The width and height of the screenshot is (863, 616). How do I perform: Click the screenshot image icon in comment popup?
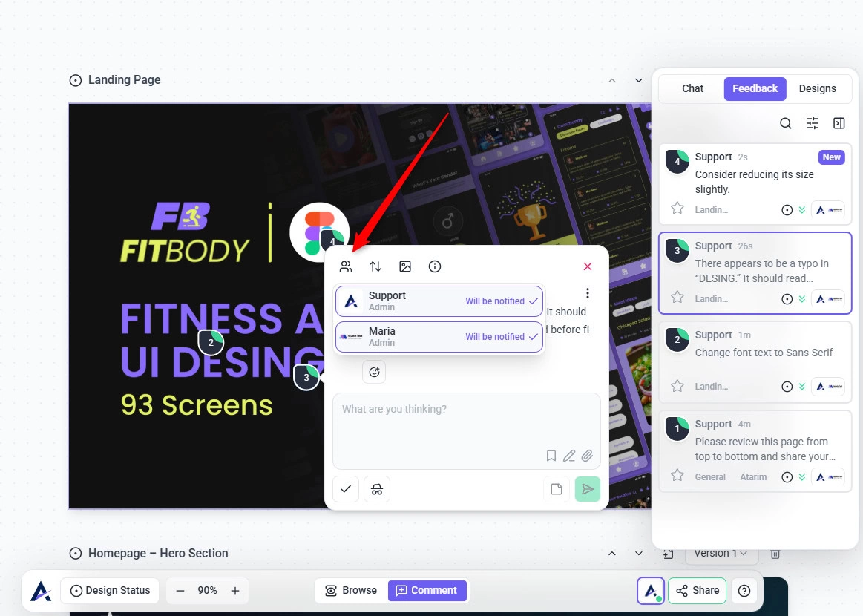pyautogui.click(x=405, y=266)
